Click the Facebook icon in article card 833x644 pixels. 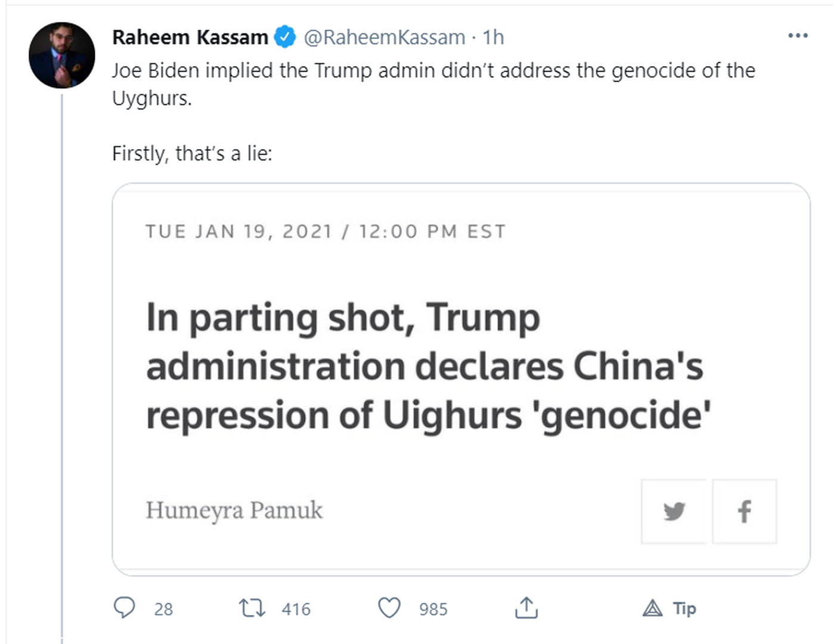point(744,511)
